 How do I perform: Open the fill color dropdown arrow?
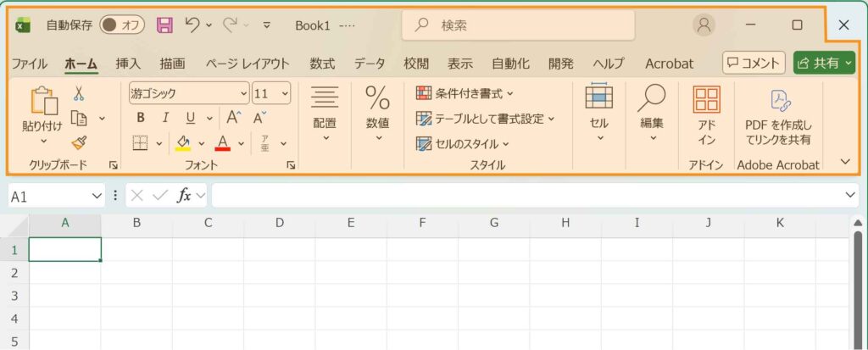(202, 144)
